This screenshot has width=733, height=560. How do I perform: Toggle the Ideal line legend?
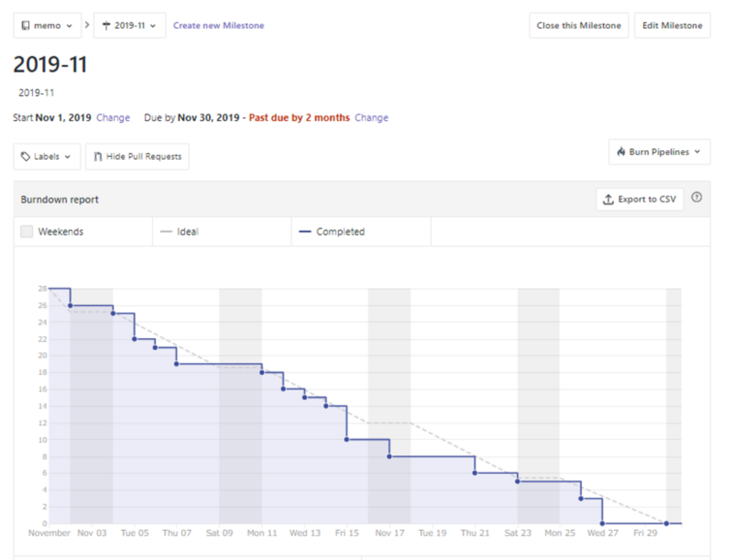[x=180, y=231]
